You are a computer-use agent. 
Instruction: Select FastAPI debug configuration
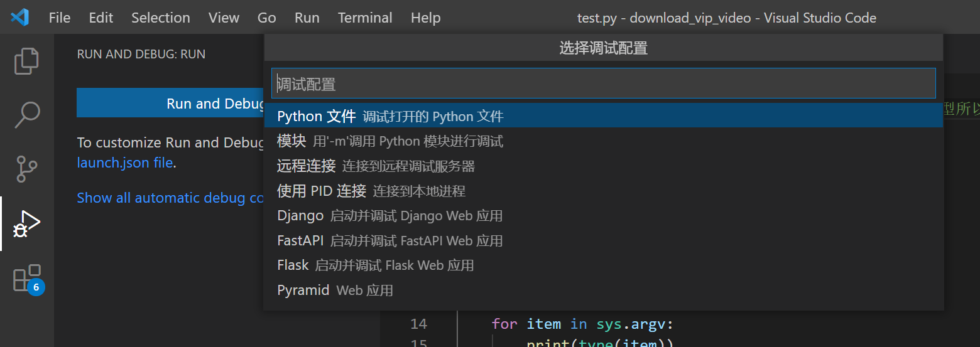pyautogui.click(x=604, y=240)
